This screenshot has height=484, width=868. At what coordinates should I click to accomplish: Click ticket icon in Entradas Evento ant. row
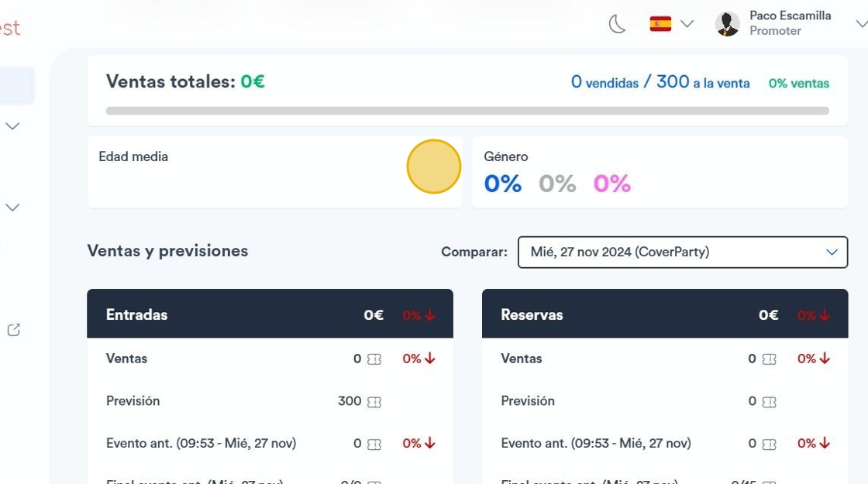tap(374, 445)
